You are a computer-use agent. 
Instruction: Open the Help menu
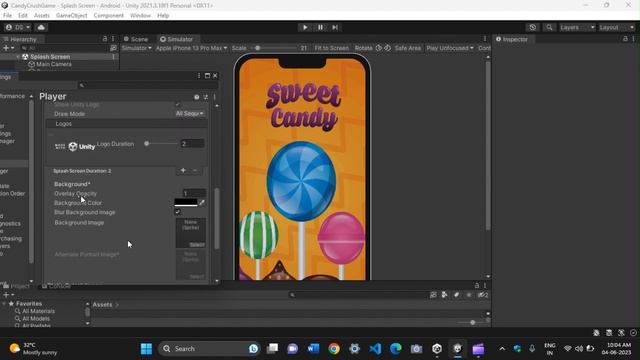(x=163, y=16)
